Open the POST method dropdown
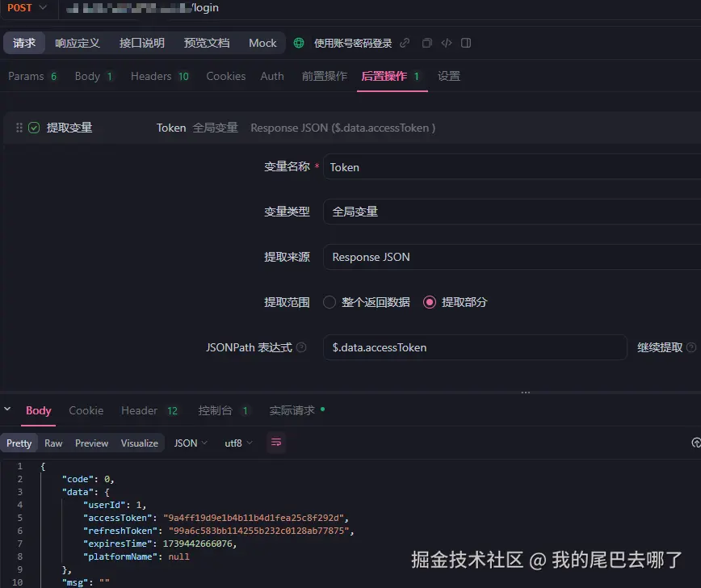This screenshot has height=588, width=701. tap(27, 7)
